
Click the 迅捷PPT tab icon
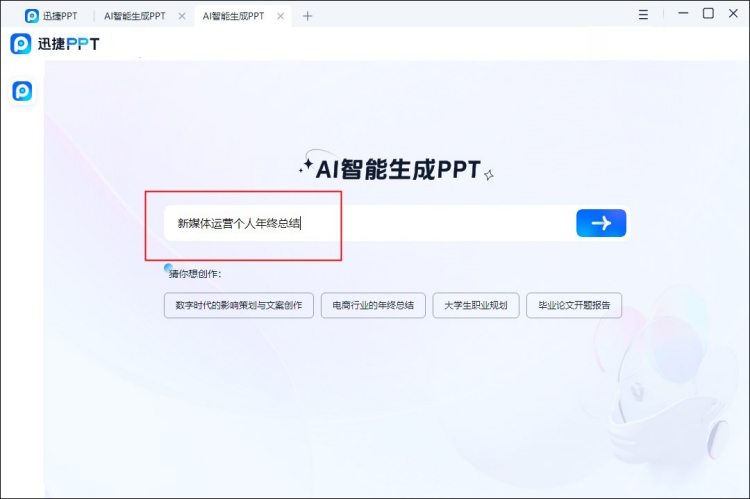pos(32,16)
